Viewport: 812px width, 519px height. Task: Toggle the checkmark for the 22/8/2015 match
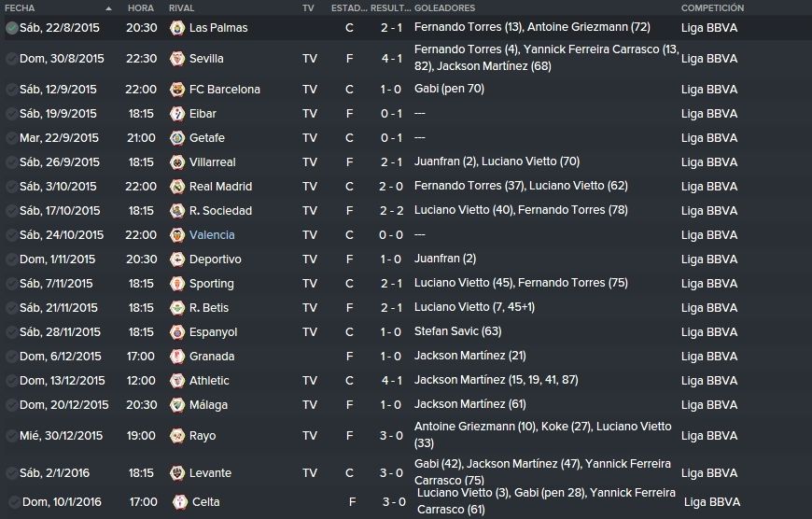pyautogui.click(x=11, y=28)
